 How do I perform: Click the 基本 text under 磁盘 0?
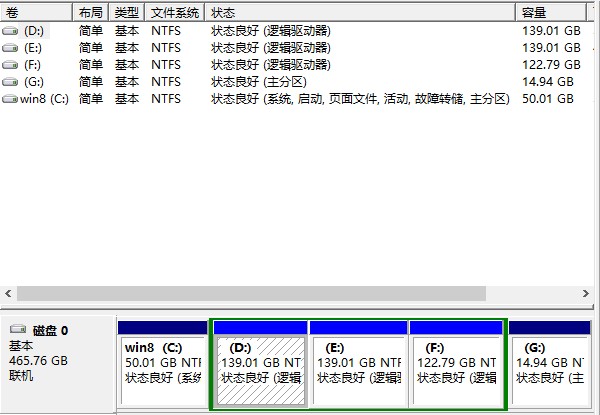[x=21, y=346]
